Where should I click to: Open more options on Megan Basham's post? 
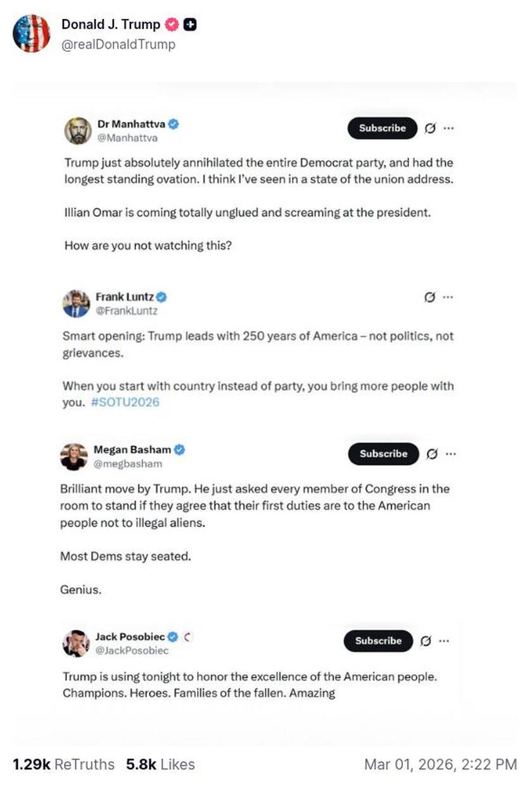(450, 454)
